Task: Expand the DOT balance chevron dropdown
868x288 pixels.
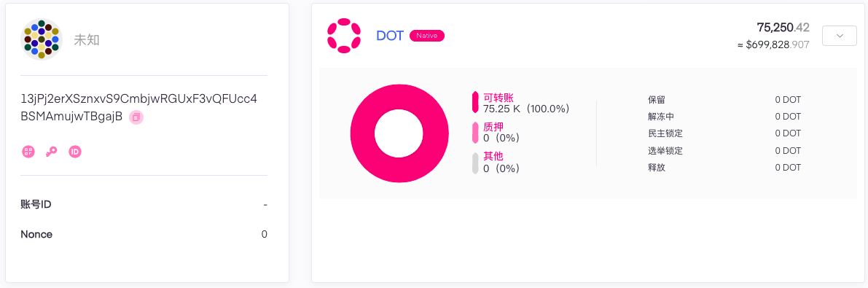Action: (840, 36)
